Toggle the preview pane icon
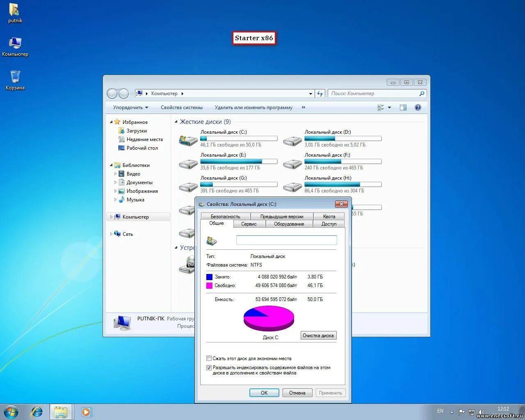This screenshot has width=525, height=420. point(403,107)
